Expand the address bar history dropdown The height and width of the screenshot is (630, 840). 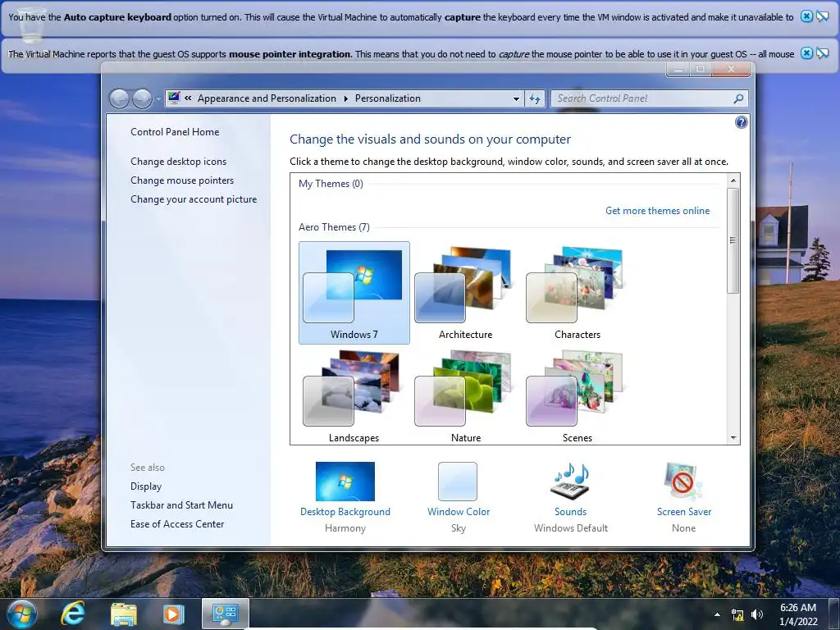(x=516, y=98)
